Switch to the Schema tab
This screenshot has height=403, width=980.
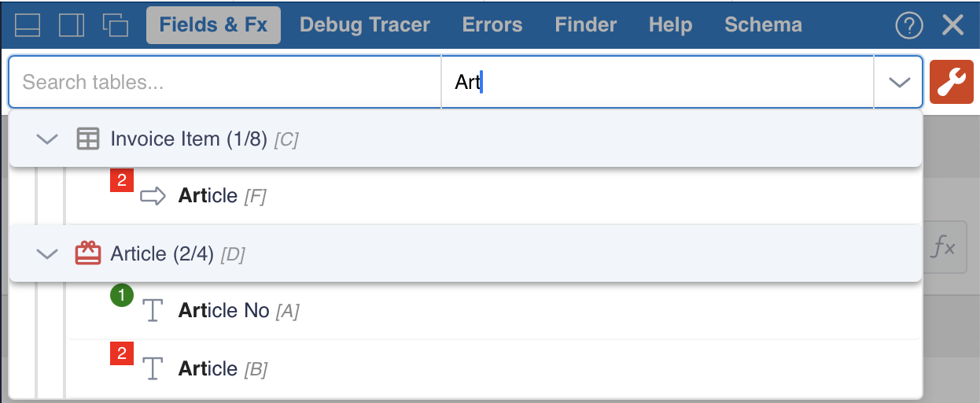763,25
